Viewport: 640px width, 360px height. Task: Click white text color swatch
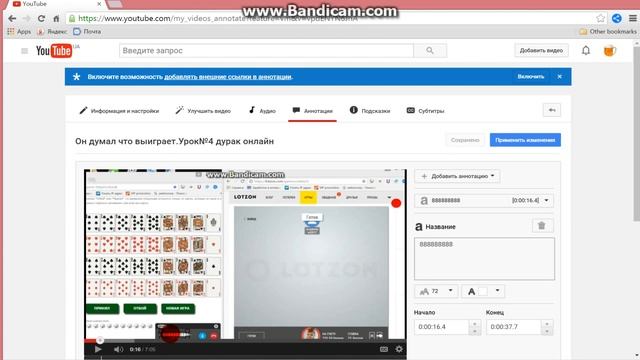(x=483, y=291)
